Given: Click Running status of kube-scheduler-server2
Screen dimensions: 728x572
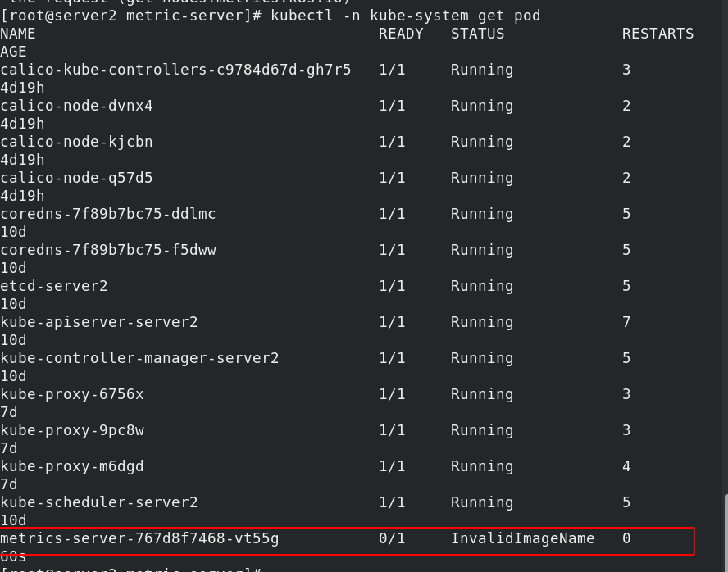Looking at the screenshot, I should click(482, 503).
